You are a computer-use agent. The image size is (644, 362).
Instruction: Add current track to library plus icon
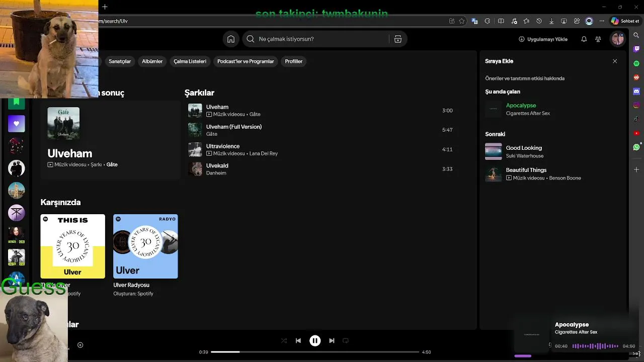click(x=80, y=345)
